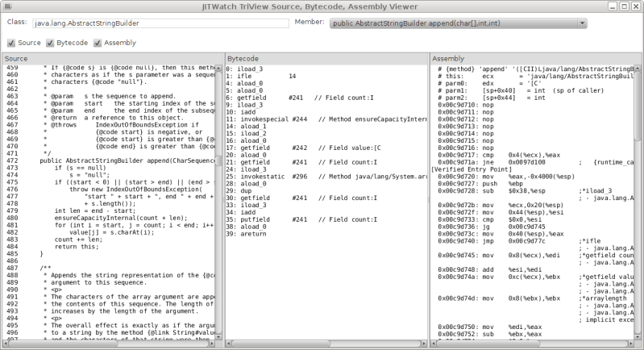Click Assembly pane scroll up arrow
Viewport: 644px width, 350px height.
tap(638, 69)
